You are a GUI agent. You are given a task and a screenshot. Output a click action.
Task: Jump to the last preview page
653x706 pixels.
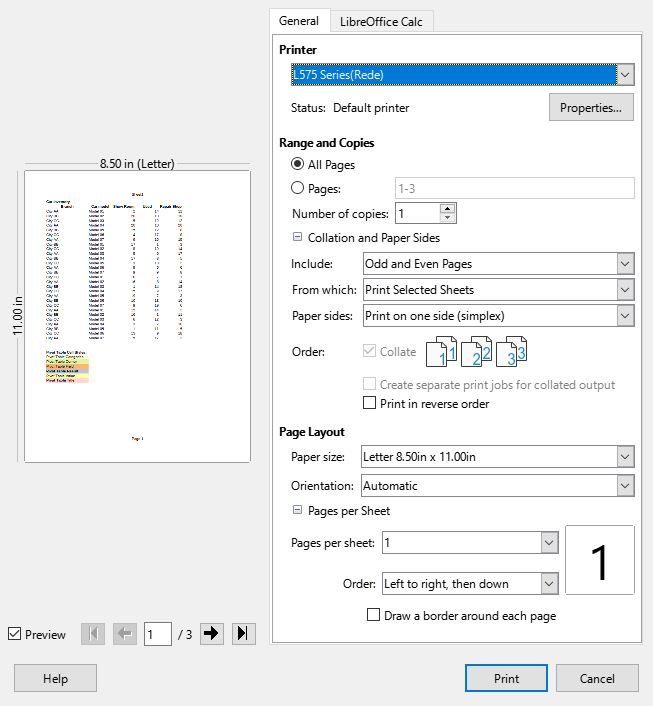point(244,634)
